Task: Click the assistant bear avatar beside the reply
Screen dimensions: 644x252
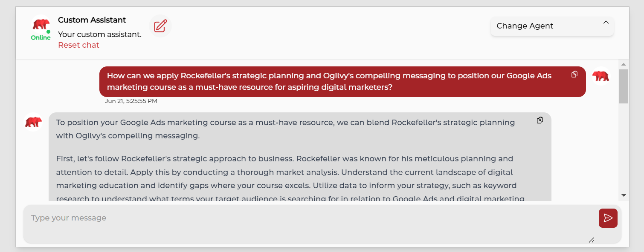Action: coord(33,122)
